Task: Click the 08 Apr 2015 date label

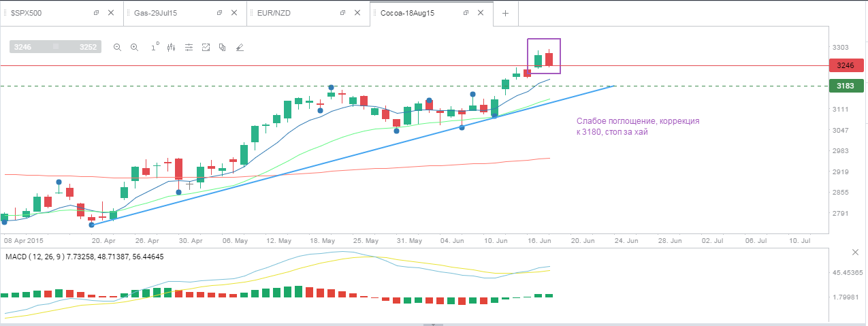Action: point(24,240)
